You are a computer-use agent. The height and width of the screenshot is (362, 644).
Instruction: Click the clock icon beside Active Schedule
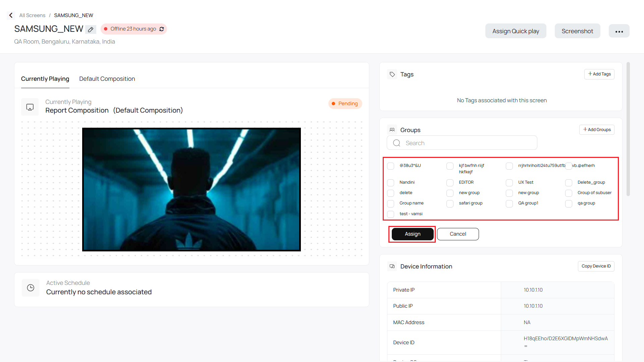pyautogui.click(x=31, y=288)
